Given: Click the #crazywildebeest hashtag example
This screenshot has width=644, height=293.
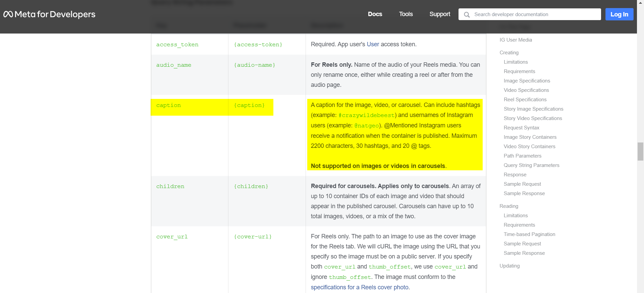Looking at the screenshot, I should [366, 115].
